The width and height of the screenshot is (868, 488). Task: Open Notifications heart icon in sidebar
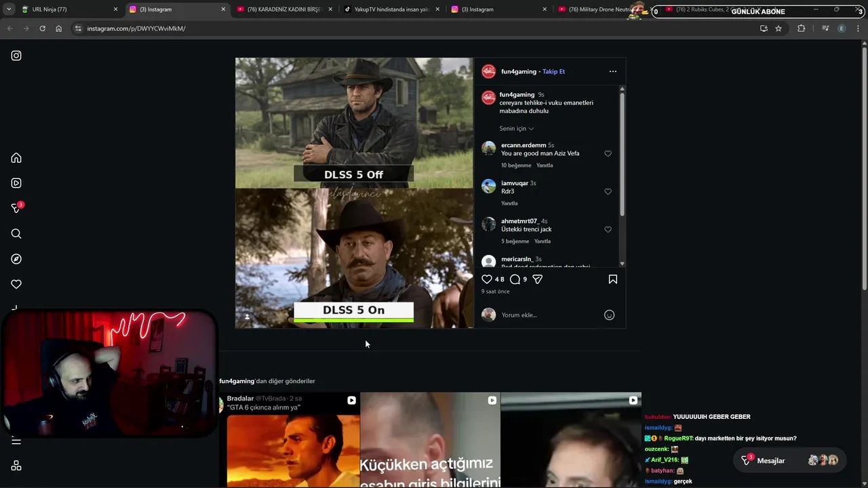tap(16, 284)
